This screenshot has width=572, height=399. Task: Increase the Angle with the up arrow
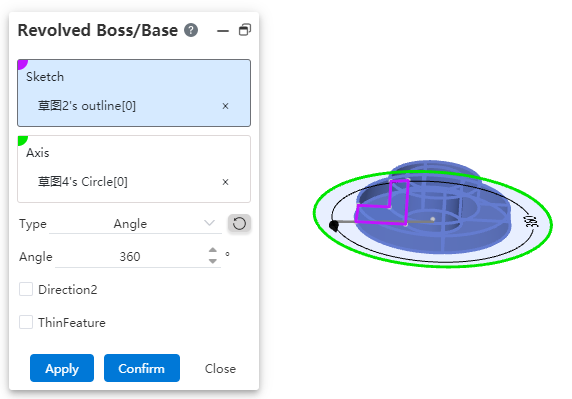[x=213, y=251]
